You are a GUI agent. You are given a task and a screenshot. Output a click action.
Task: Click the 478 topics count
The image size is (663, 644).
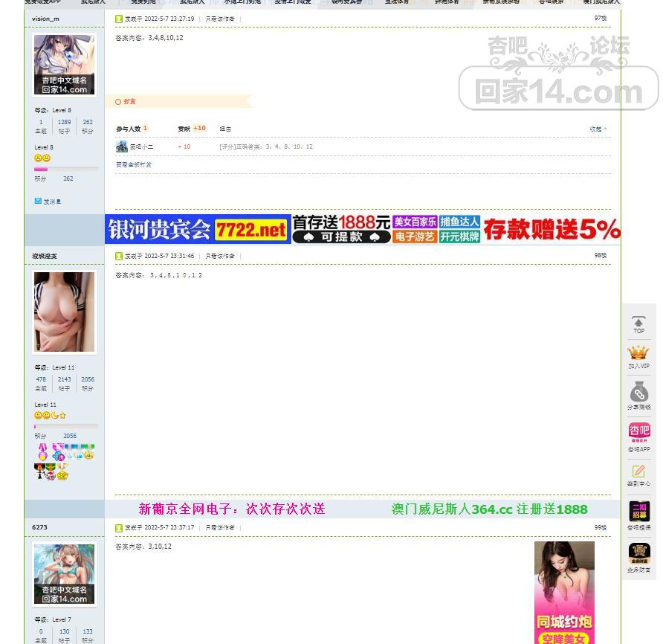tap(41, 379)
